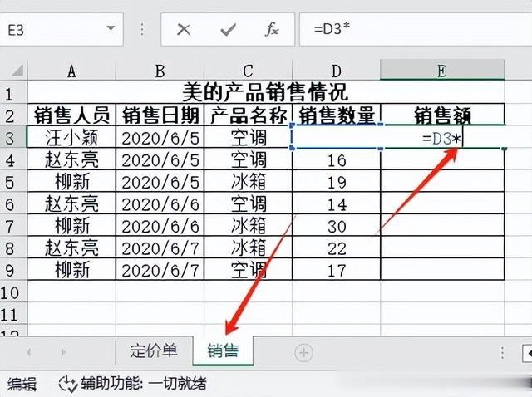Select row 9 header
The image size is (532, 397).
tap(13, 270)
